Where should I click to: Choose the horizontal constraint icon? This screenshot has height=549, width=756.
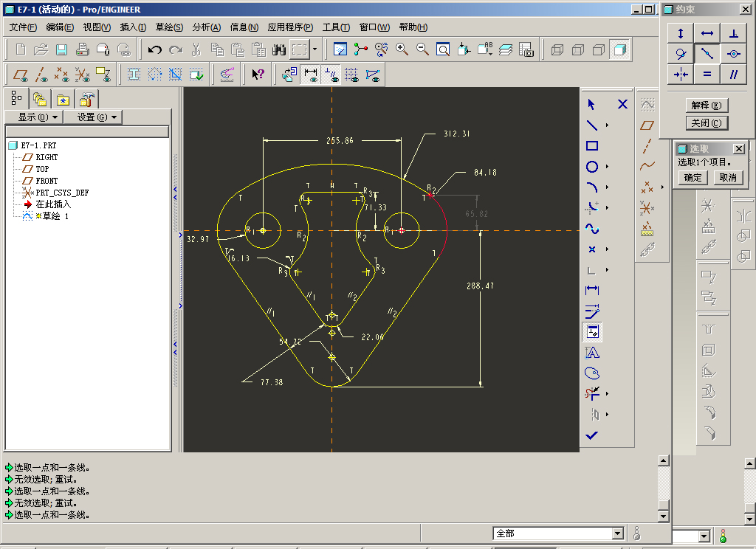coord(707,33)
